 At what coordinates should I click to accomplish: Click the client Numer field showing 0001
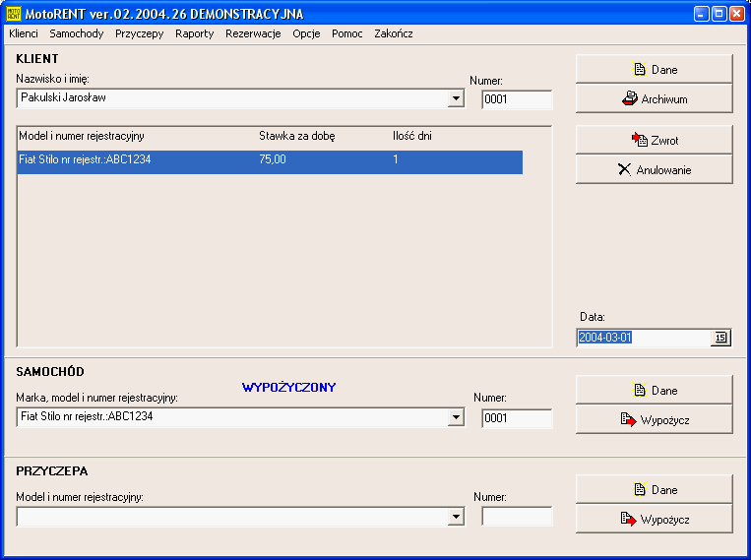517,98
